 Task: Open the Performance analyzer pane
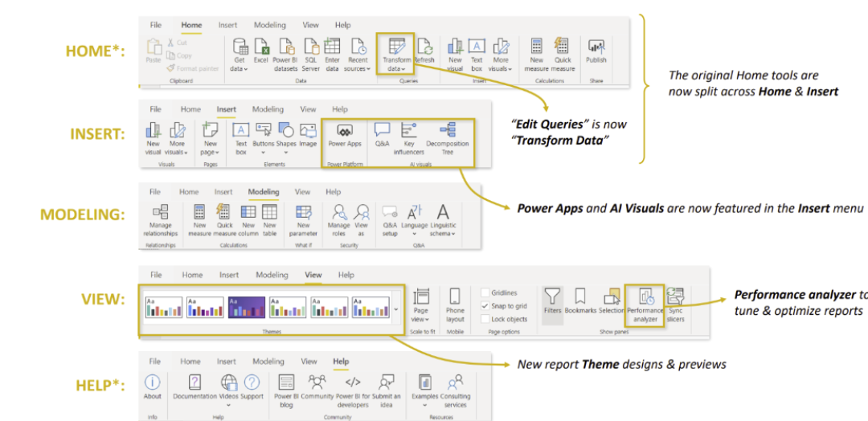click(x=645, y=305)
